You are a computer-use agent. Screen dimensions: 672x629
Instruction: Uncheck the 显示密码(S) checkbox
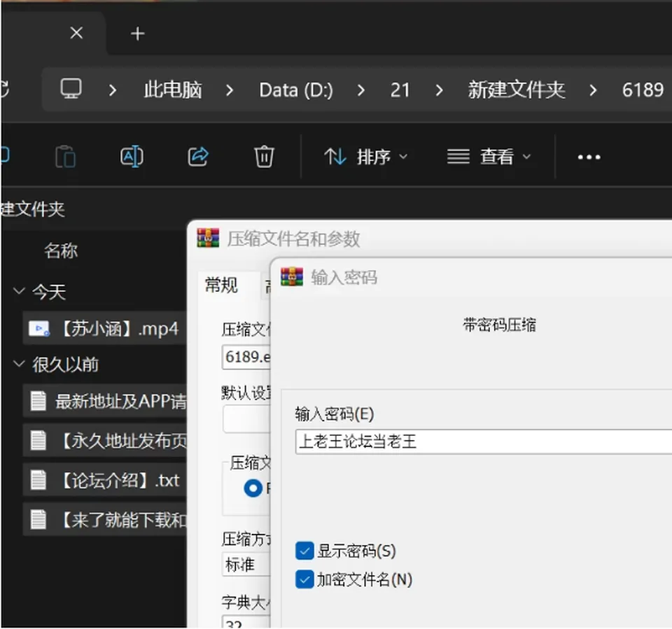tap(304, 551)
